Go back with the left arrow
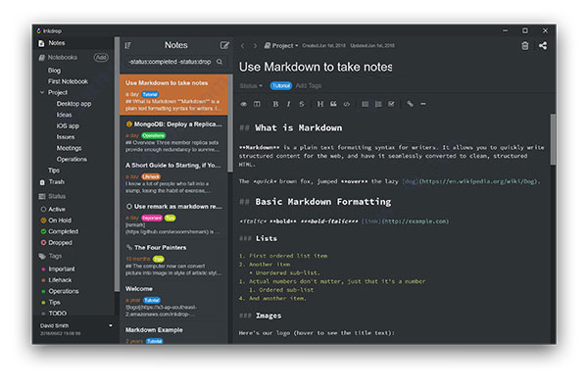This screenshot has width=588, height=392. pos(243,46)
